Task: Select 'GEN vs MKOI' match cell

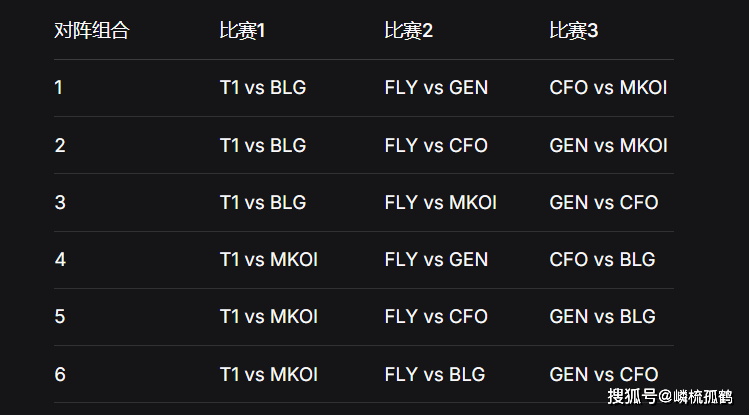Action: coord(608,145)
